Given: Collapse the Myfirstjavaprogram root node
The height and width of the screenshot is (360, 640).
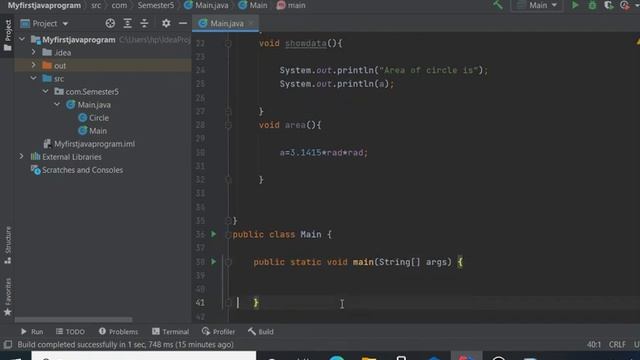Looking at the screenshot, I should point(22,40).
